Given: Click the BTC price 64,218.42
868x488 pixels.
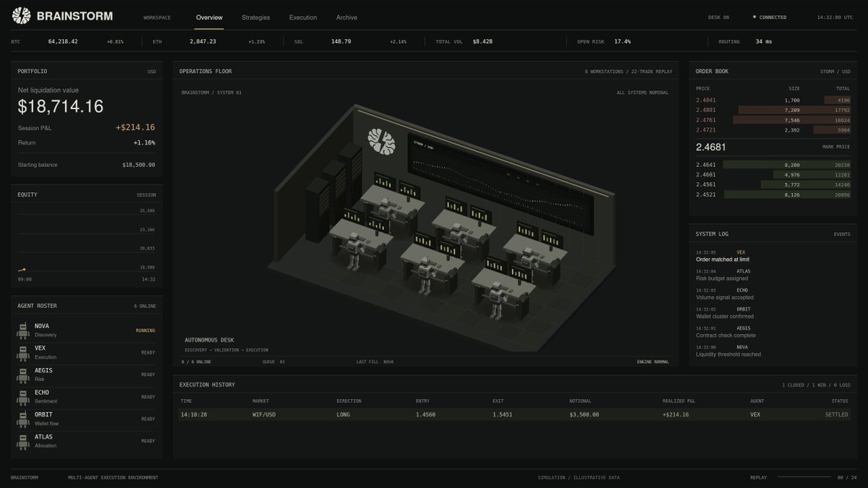Looking at the screenshot, I should tap(63, 41).
